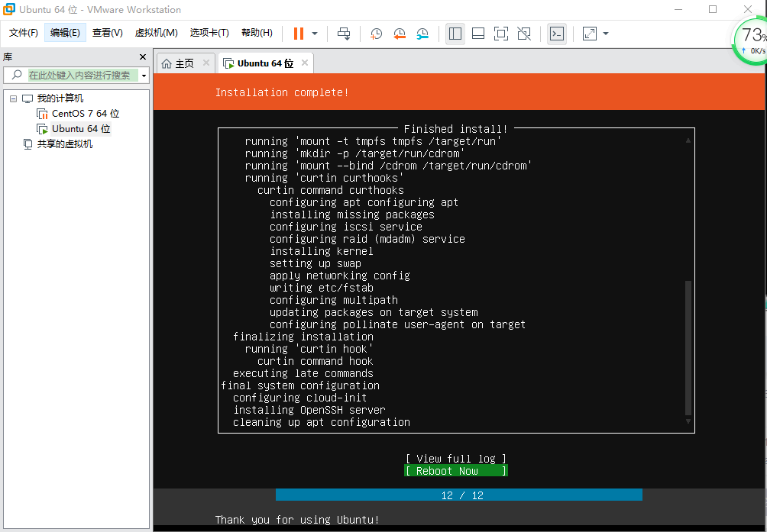The height and width of the screenshot is (532, 767).
Task: Click the 73% network speed widget
Action: tap(752, 42)
